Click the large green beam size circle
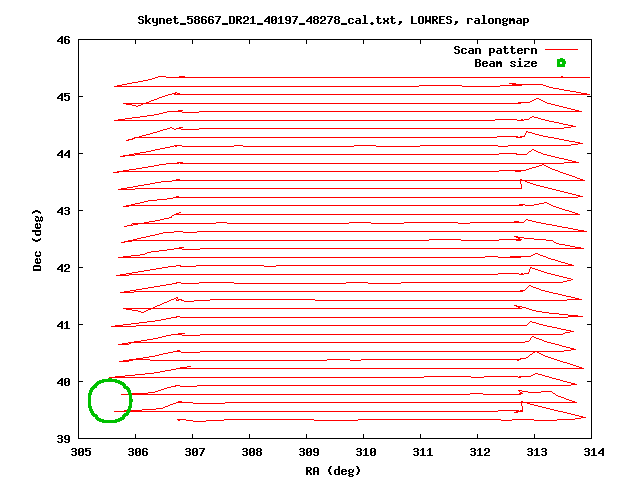The image size is (640, 480). click(x=110, y=401)
